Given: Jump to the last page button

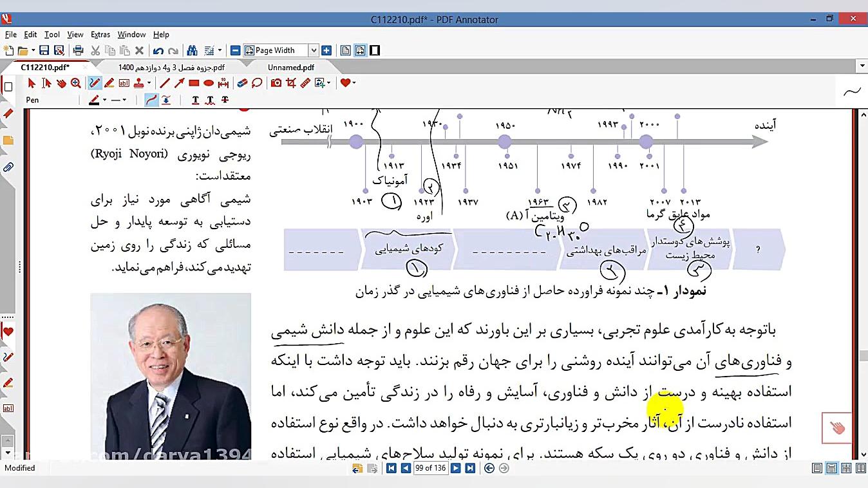Looking at the screenshot, I should pyautogui.click(x=469, y=468).
